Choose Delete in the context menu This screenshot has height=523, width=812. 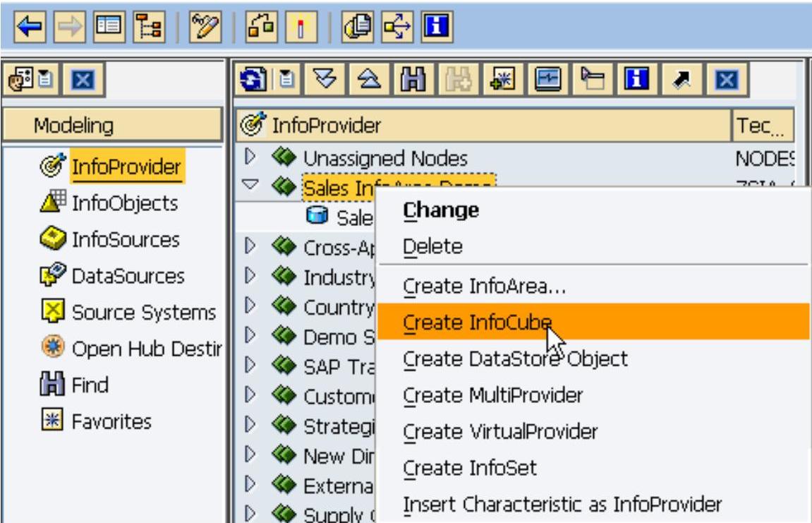[x=432, y=247]
